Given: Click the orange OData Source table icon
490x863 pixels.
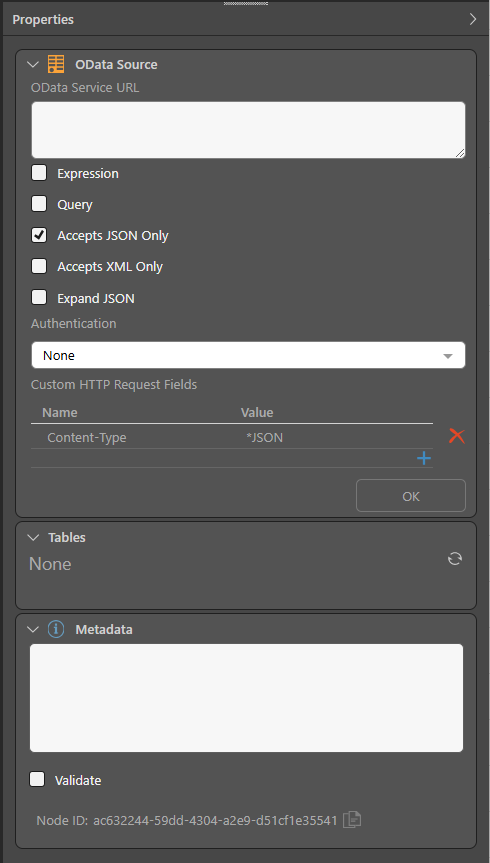Looking at the screenshot, I should pos(56,64).
